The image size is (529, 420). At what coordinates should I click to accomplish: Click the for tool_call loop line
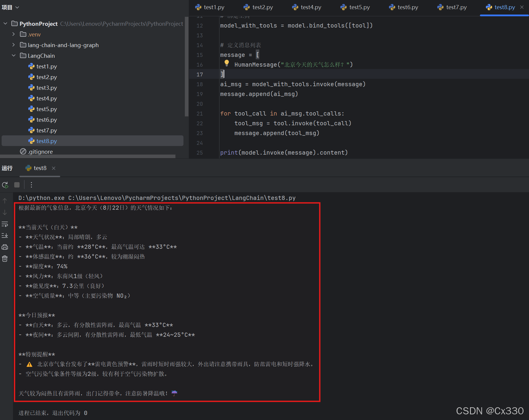point(282,113)
